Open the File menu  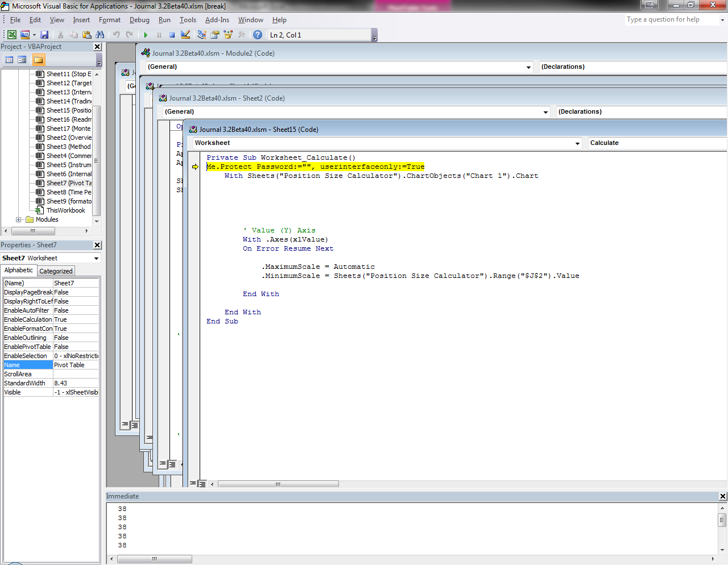pos(15,20)
